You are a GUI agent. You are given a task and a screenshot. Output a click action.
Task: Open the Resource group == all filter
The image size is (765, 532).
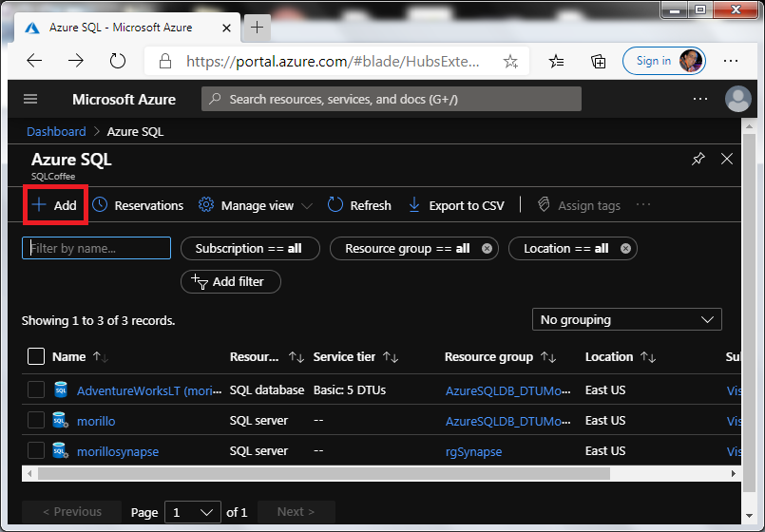(407, 248)
